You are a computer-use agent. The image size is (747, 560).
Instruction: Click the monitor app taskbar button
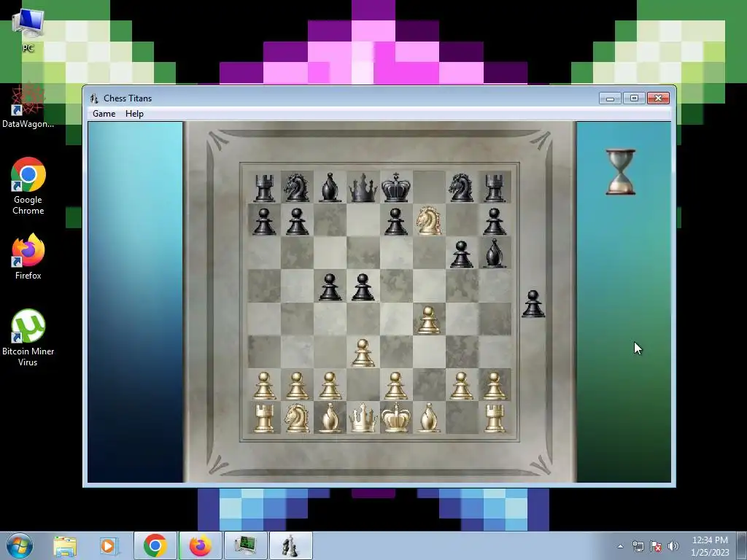(245, 545)
